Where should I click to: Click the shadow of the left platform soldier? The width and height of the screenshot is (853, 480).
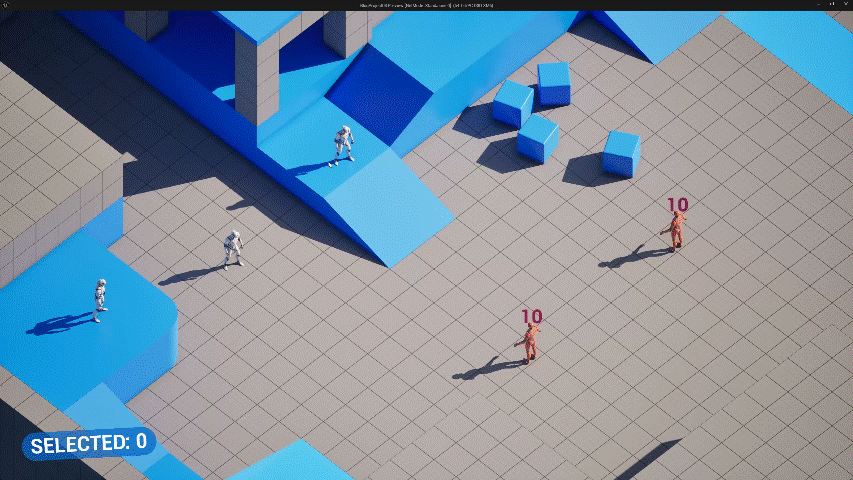tap(58, 324)
